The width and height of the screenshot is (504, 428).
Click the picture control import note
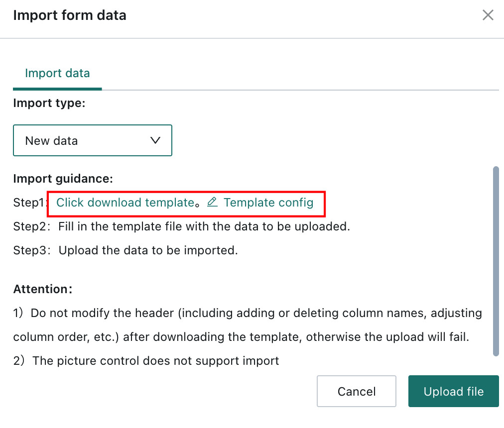pos(146,360)
